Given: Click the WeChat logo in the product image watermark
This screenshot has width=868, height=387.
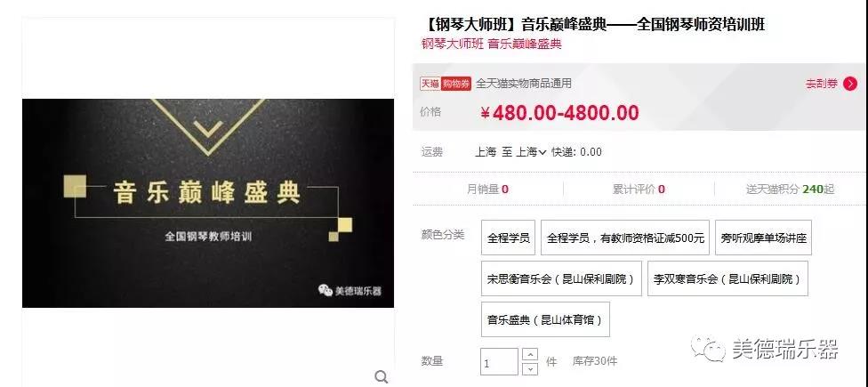Looking at the screenshot, I should (x=325, y=290).
